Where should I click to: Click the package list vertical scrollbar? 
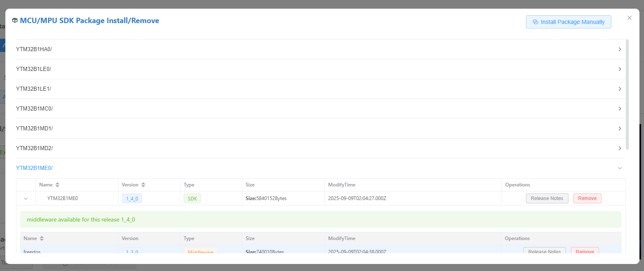click(627, 94)
